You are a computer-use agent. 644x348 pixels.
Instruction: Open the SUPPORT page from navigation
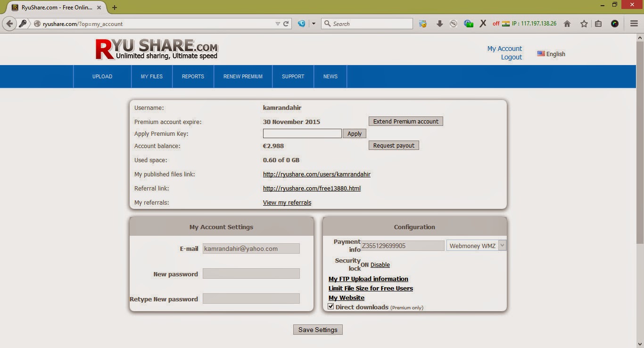[293, 76]
